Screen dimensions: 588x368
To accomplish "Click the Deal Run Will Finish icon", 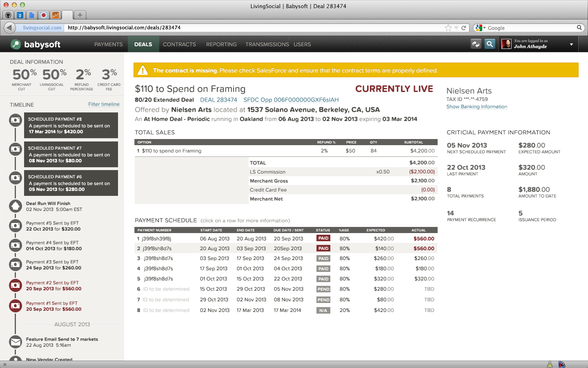I will tap(16, 206).
